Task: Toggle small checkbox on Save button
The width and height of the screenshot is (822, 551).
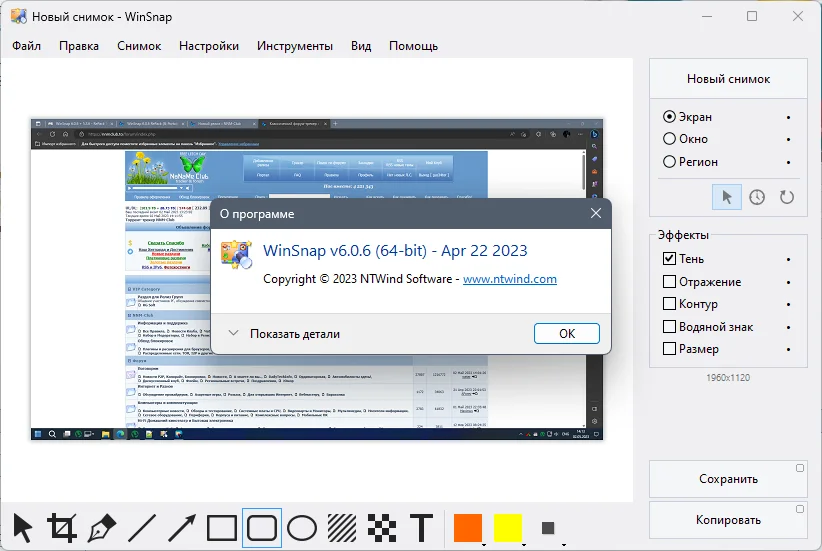Action: click(x=799, y=468)
